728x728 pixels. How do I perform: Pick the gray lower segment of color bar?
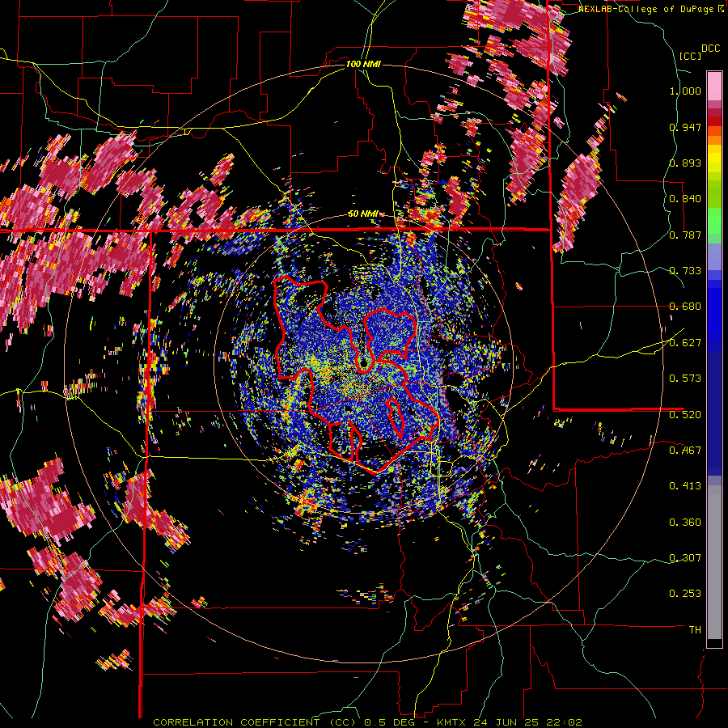(714, 562)
